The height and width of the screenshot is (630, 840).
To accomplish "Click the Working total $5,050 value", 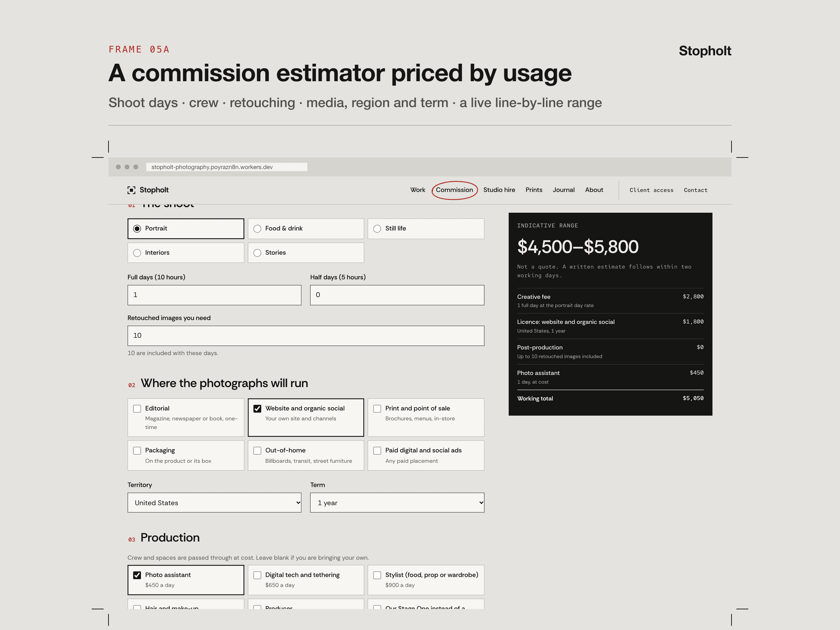I will 693,398.
